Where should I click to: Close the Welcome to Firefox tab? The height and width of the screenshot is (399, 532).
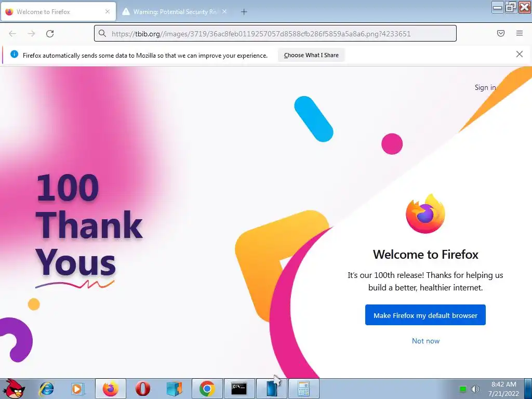tap(107, 11)
